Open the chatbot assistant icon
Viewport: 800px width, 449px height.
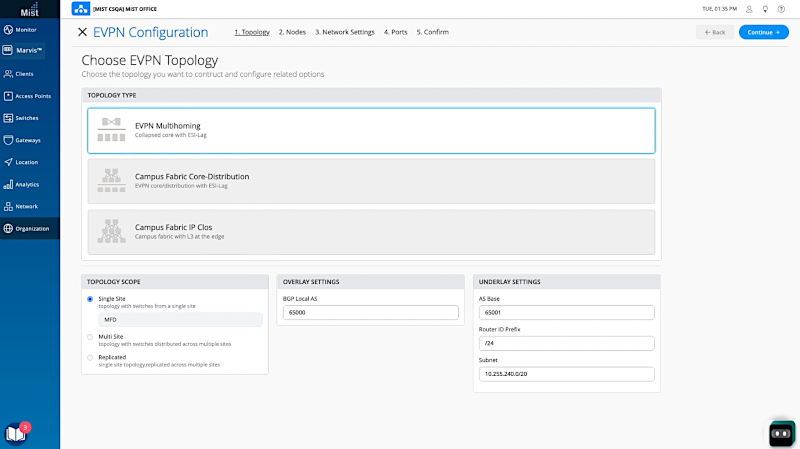click(x=781, y=433)
